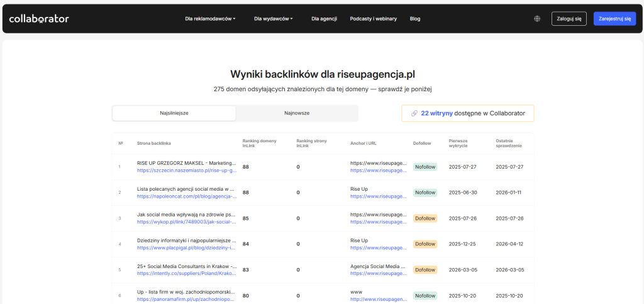Click Dofollow badge in placpigal.pl row
The width and height of the screenshot is (644, 304).
tap(425, 244)
